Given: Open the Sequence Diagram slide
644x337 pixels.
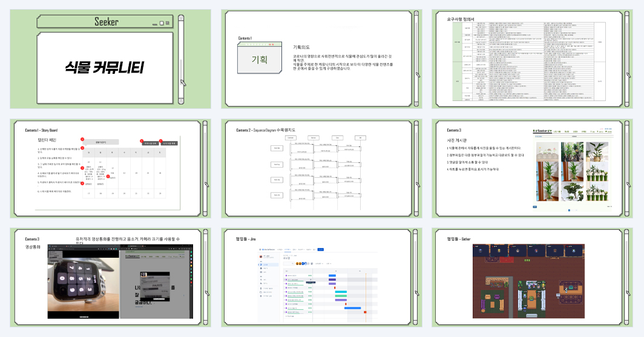Looking at the screenshot, I should [x=321, y=168].
